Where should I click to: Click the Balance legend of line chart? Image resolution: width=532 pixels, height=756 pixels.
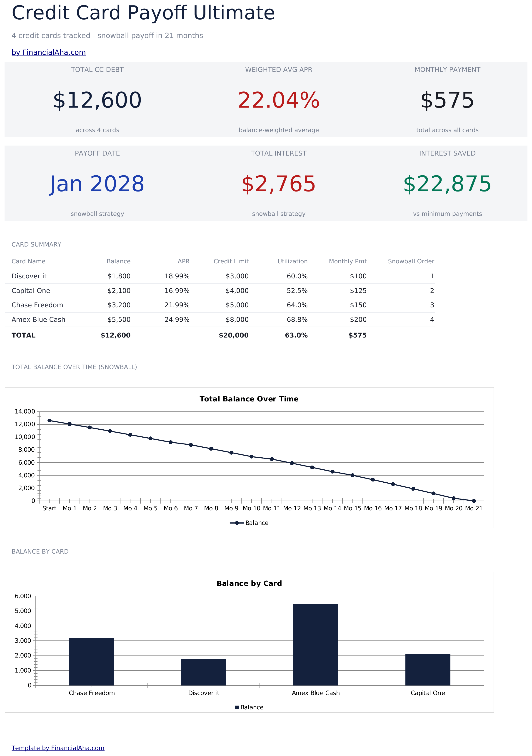249,523
